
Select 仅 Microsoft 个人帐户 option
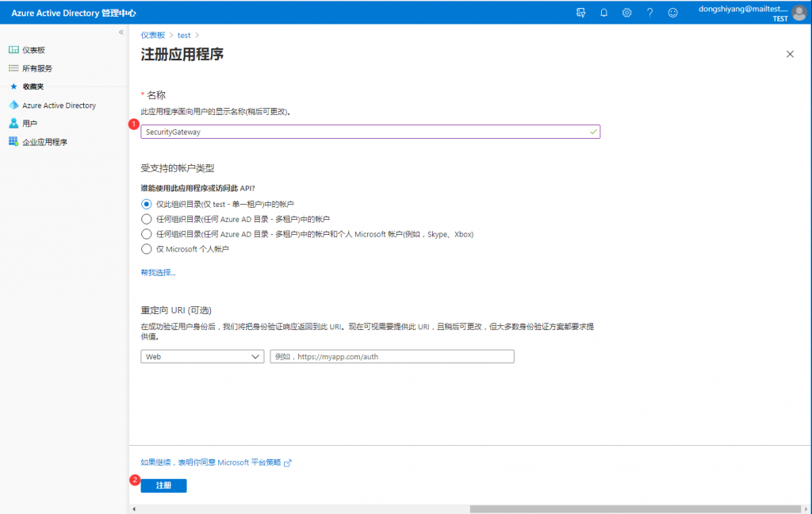(x=147, y=249)
